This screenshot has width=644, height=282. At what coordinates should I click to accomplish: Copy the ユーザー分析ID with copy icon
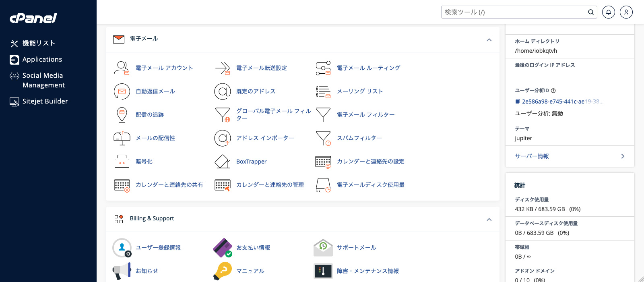pos(518,102)
